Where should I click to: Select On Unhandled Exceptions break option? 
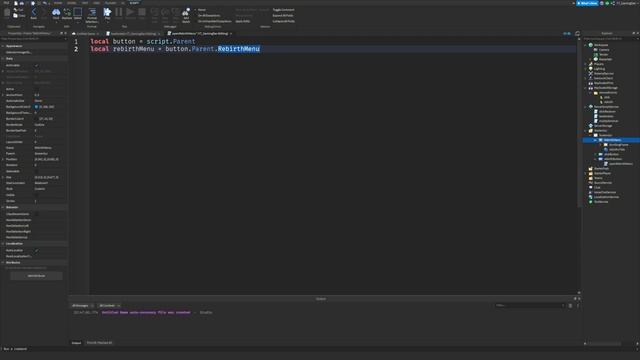coord(215,21)
